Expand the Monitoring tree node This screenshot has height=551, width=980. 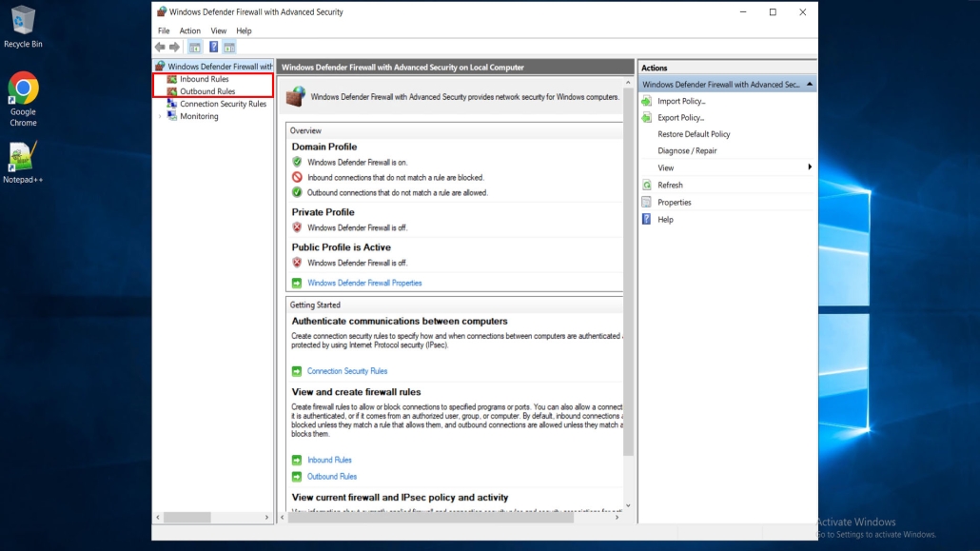[160, 116]
